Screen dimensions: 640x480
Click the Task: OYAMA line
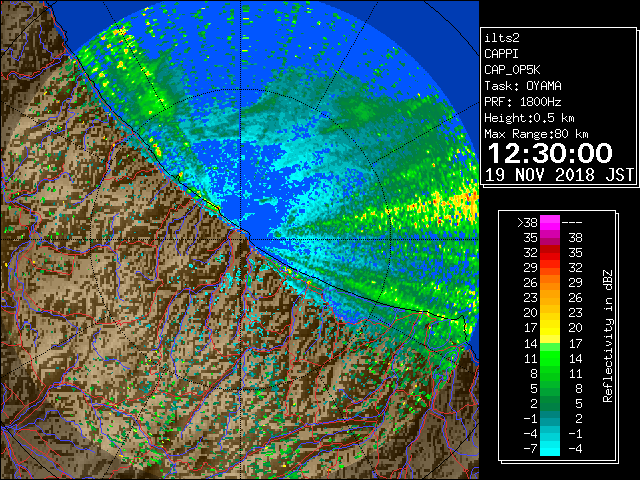point(523,86)
